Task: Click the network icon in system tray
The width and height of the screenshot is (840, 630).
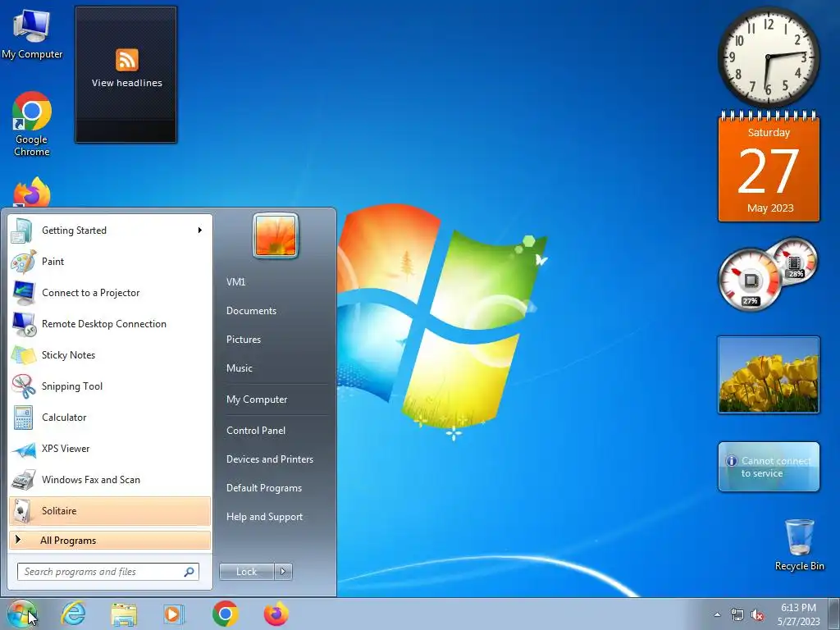Action: (737, 615)
